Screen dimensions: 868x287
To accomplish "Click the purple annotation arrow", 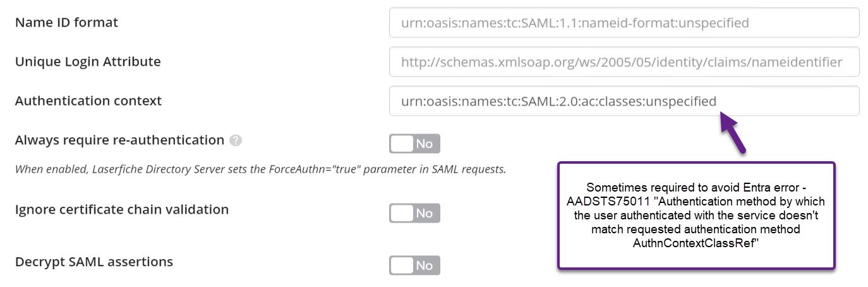I will [733, 131].
